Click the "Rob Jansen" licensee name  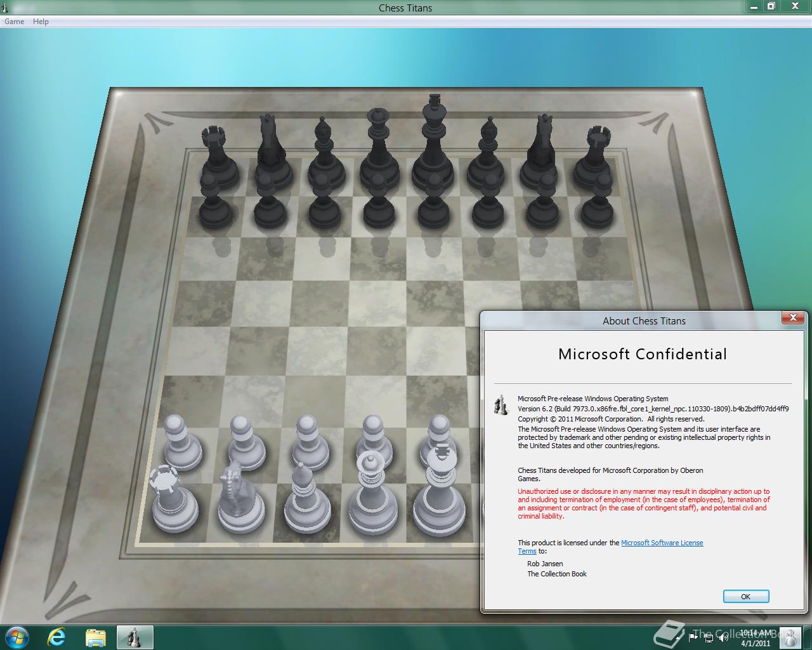point(545,564)
